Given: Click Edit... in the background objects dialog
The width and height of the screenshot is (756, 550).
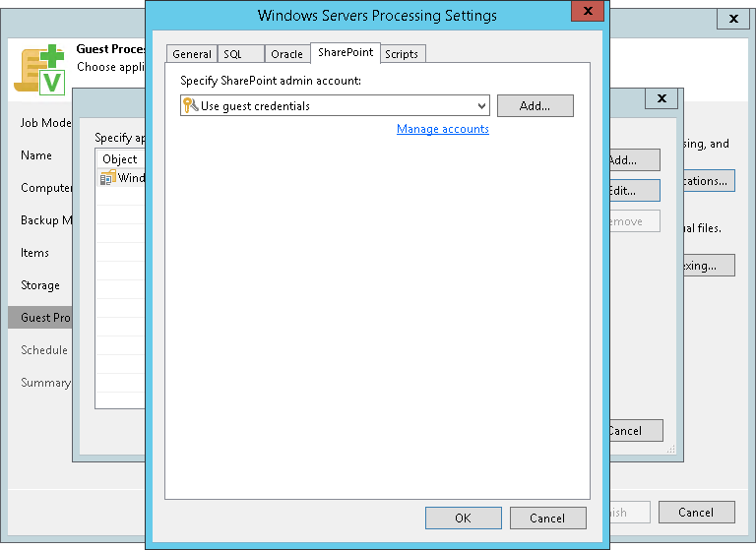Looking at the screenshot, I should coord(635,191).
